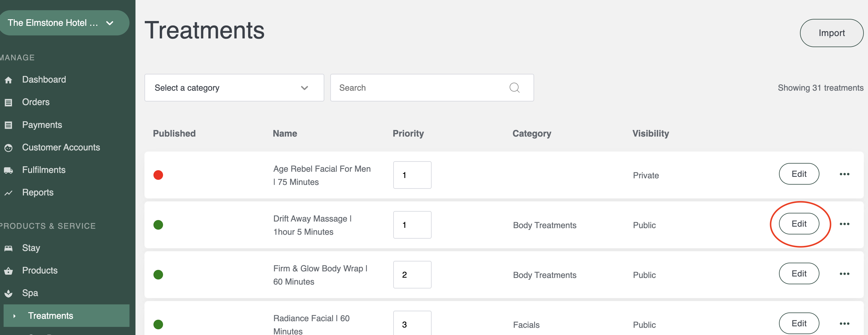This screenshot has width=868, height=335.
Task: Focus the Search treatments field
Action: tap(421, 88)
